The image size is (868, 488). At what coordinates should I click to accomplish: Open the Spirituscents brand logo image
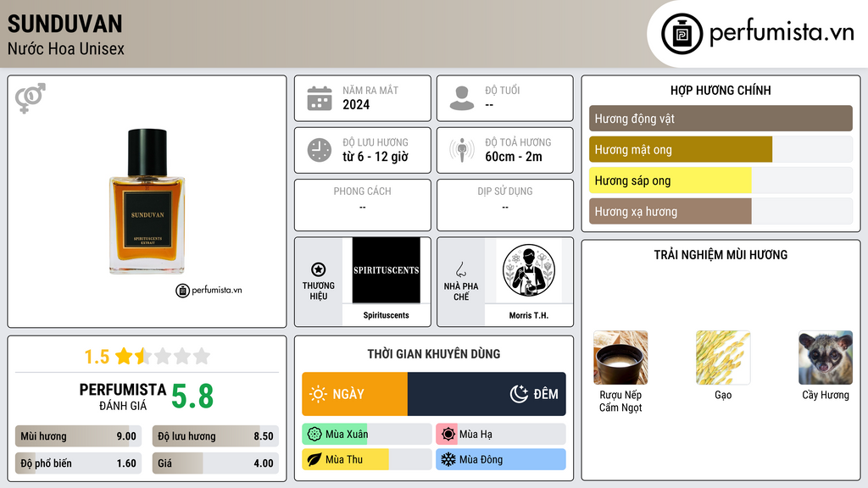pos(387,270)
